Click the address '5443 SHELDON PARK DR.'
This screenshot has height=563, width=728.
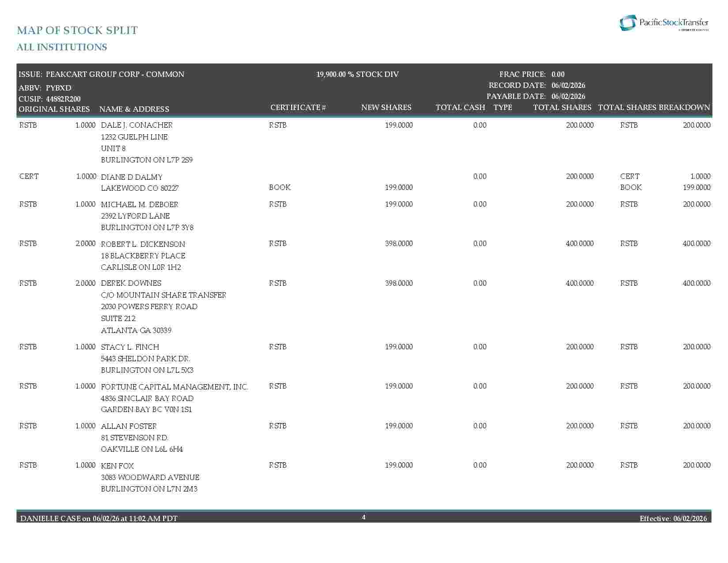coord(146,359)
